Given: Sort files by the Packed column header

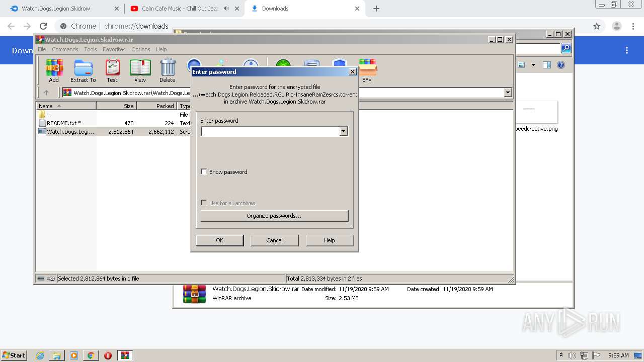Looking at the screenshot, I should click(x=156, y=106).
